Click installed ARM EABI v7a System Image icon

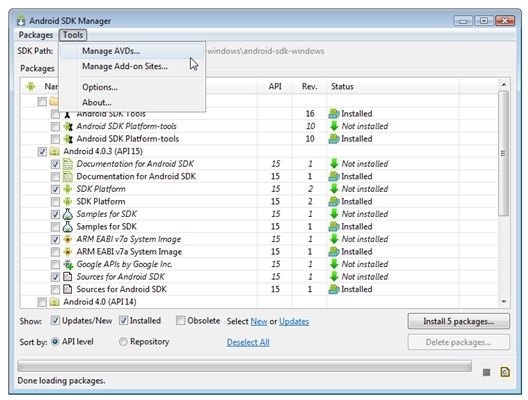[x=68, y=252]
